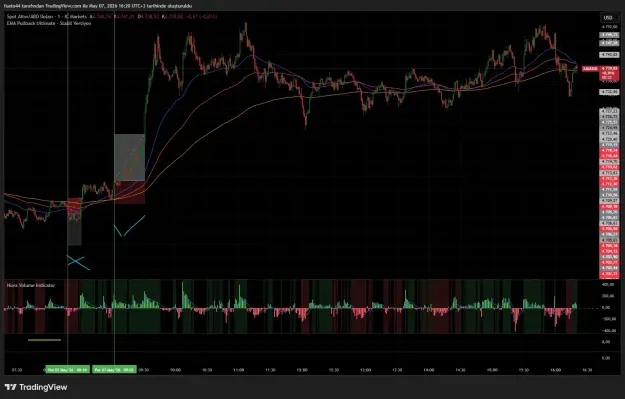Viewport: 625px width, 399px height.
Task: Click the 11:00 time axis label
Action: coord(239,370)
